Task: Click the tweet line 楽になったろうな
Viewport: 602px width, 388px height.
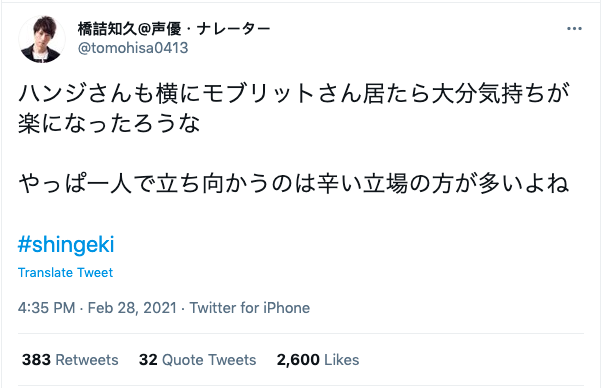Action: [109, 124]
